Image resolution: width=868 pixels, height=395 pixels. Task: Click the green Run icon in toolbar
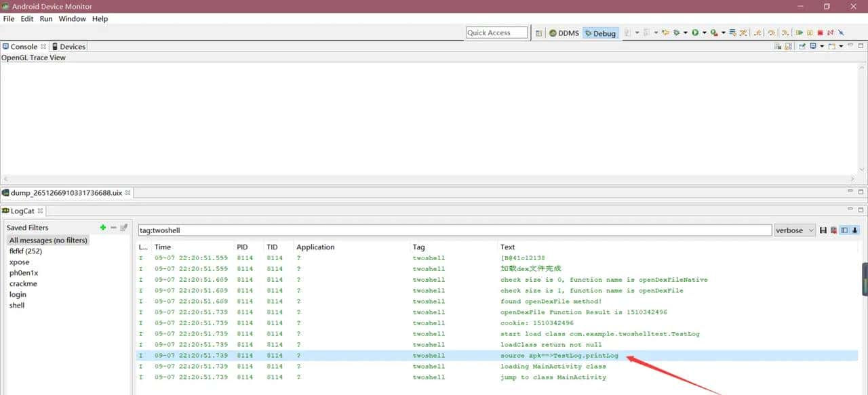(695, 33)
